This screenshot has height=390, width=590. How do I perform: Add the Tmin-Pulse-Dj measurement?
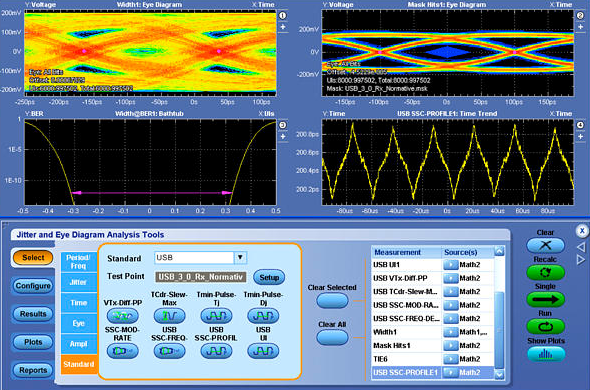click(263, 316)
